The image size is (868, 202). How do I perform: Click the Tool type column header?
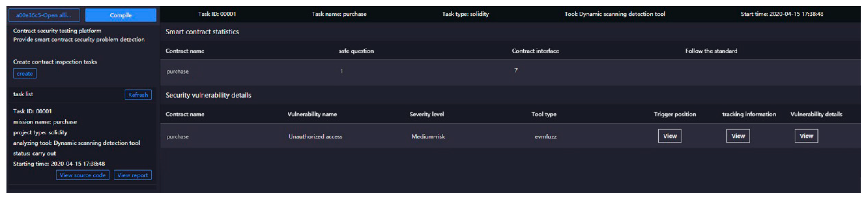543,114
